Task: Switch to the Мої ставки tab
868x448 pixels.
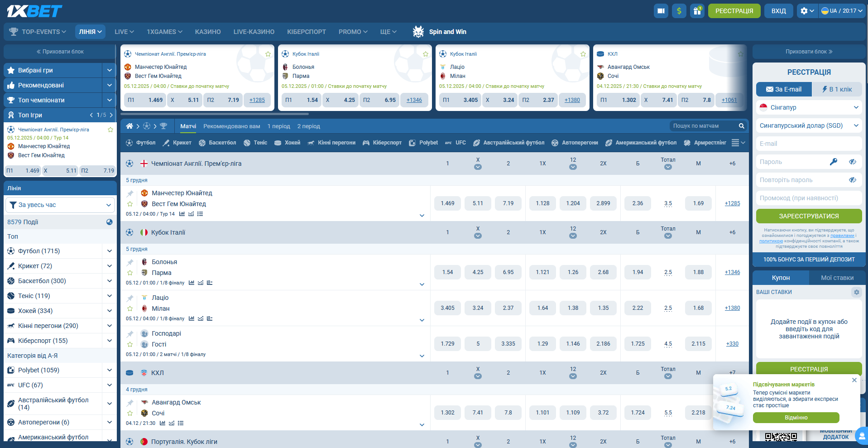Action: click(x=837, y=278)
